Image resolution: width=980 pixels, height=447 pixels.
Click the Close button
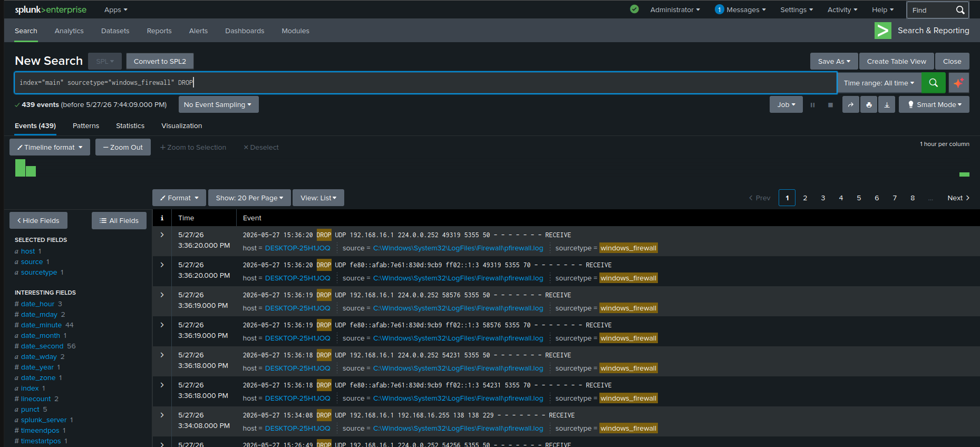click(x=952, y=61)
